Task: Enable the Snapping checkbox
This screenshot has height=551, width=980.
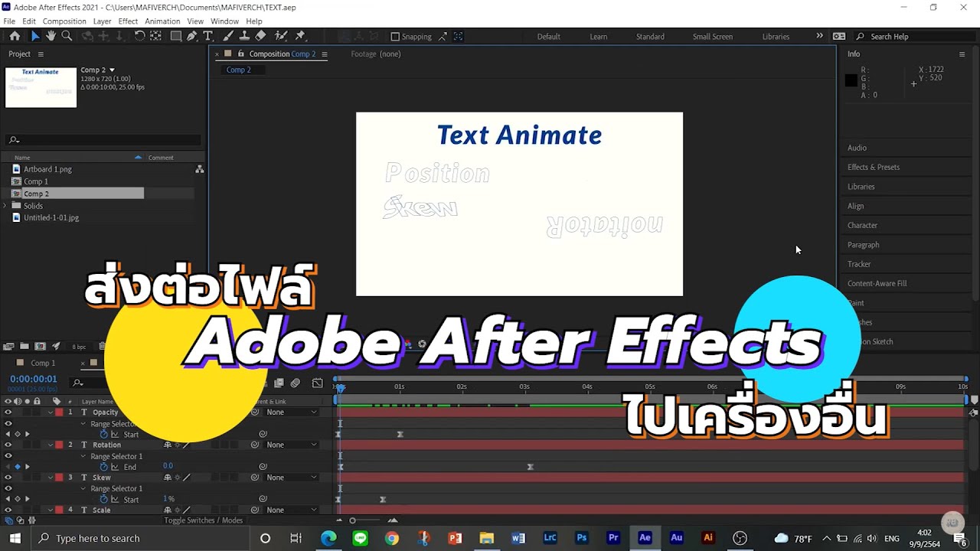Action: (x=395, y=37)
